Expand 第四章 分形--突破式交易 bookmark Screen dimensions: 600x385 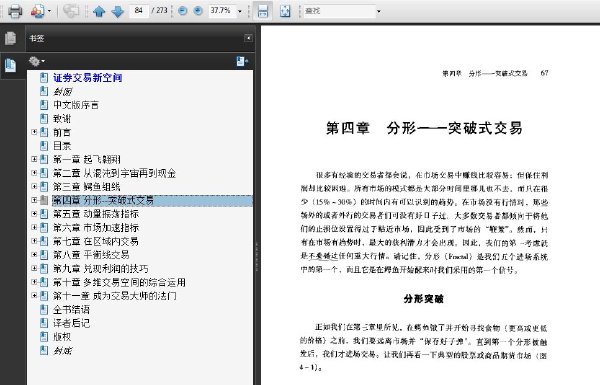[x=34, y=200]
